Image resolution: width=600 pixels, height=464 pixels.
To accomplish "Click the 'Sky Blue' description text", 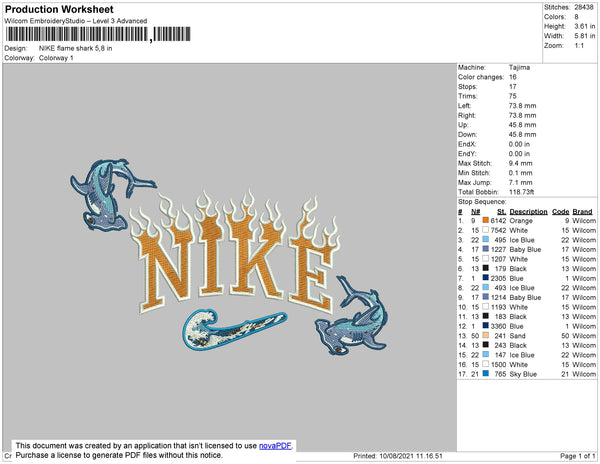I will [x=523, y=374].
